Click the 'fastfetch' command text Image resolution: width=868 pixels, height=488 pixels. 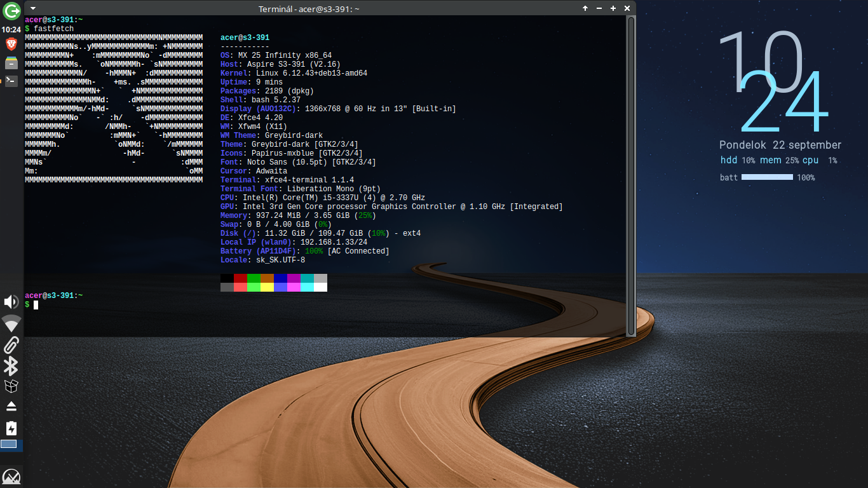point(53,29)
